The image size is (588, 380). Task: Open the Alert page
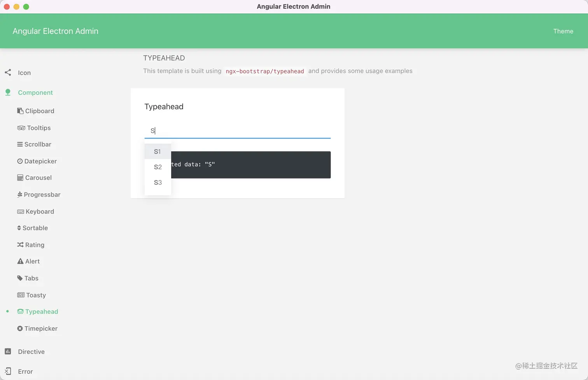click(32, 261)
